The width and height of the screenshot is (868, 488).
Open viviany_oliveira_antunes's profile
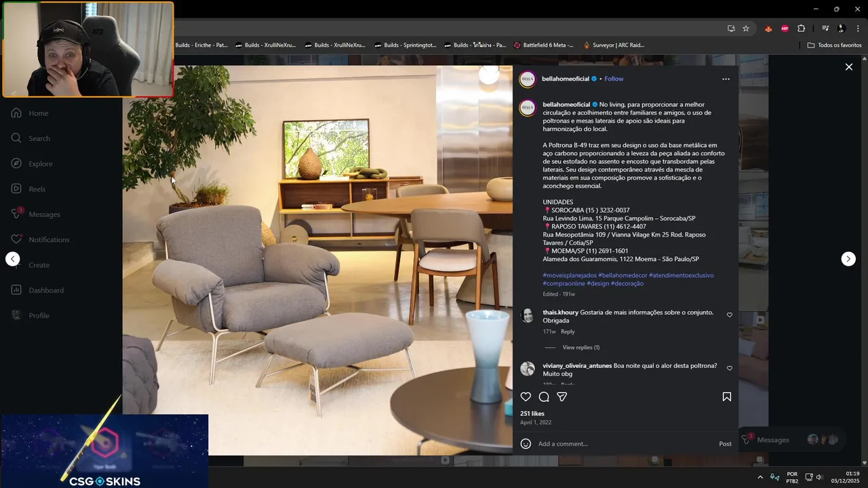coord(577,365)
